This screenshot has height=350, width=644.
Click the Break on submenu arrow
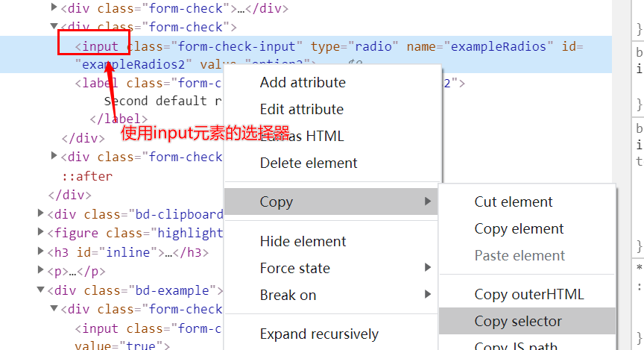coord(428,295)
